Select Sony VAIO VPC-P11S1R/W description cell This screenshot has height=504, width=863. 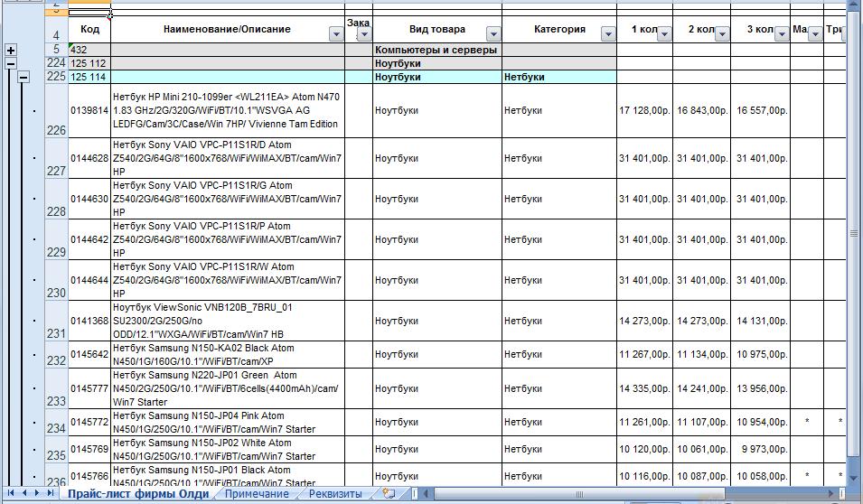point(228,280)
